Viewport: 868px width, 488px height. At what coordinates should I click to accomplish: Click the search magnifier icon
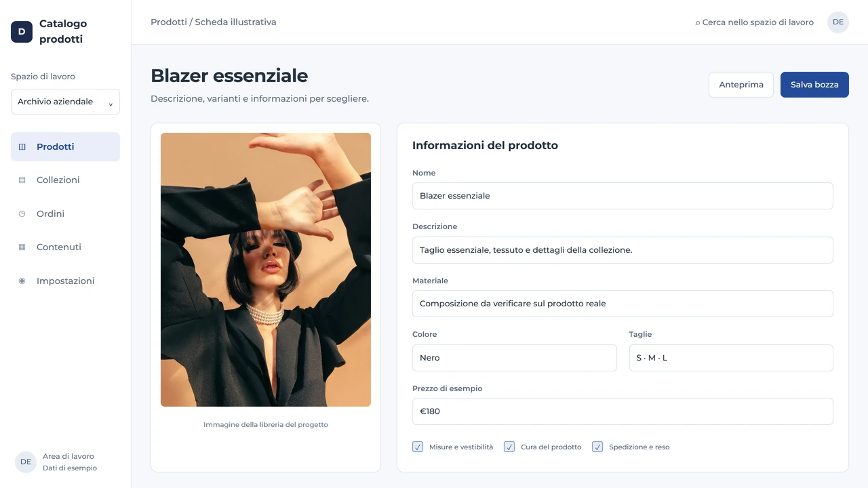coord(698,23)
